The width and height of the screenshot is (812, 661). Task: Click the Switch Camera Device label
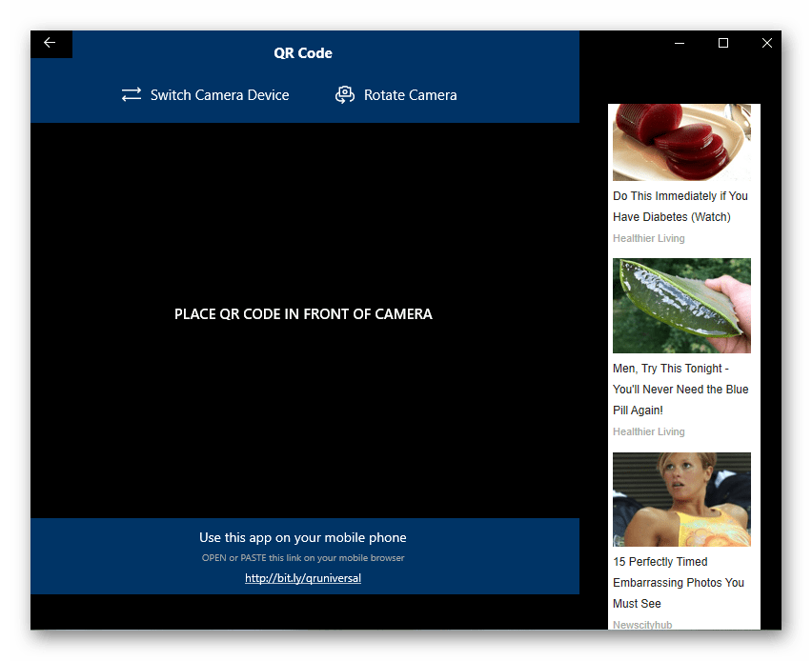point(219,95)
